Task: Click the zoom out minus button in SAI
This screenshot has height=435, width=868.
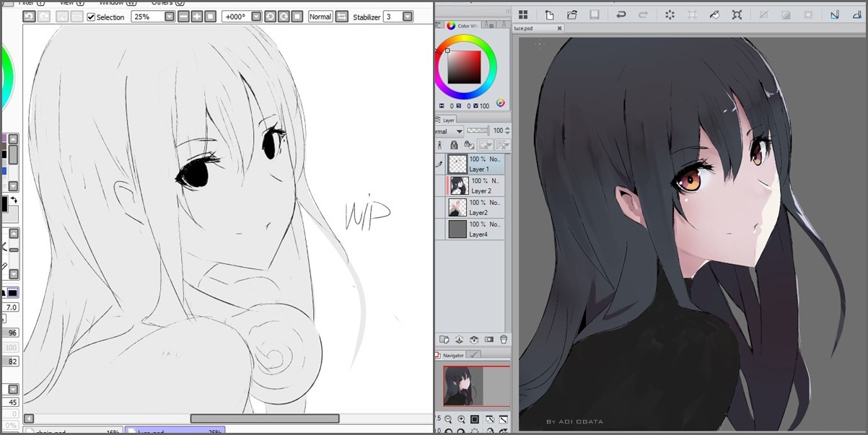Action: [183, 16]
